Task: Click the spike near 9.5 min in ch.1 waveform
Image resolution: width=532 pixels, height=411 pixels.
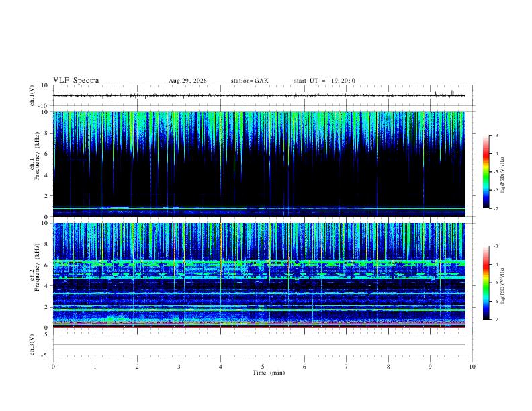Action: 452,93
